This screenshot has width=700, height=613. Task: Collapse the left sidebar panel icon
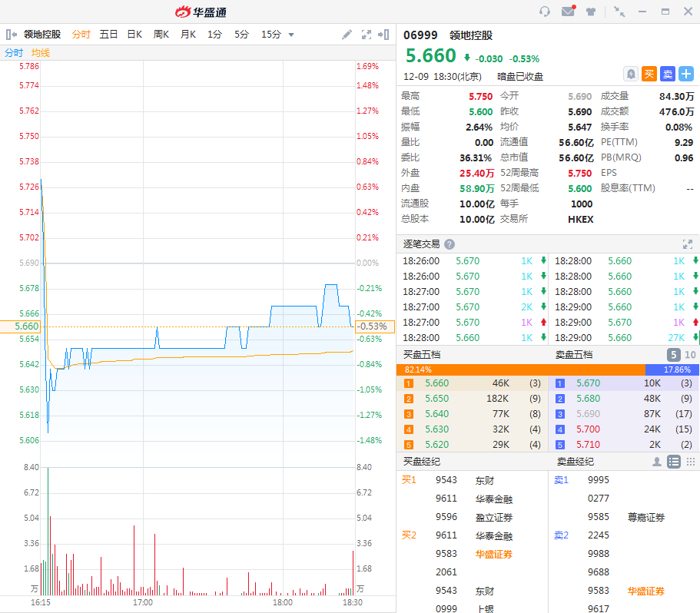coord(12,35)
